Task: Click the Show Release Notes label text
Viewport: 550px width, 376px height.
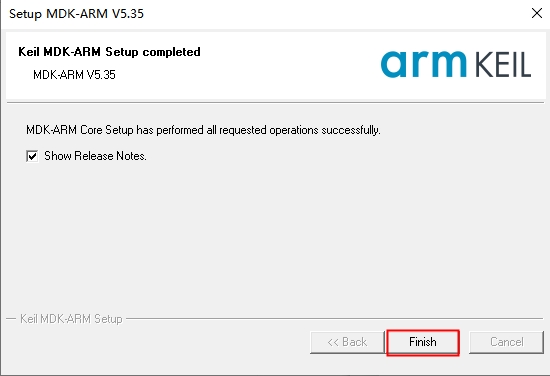Action: click(x=95, y=156)
